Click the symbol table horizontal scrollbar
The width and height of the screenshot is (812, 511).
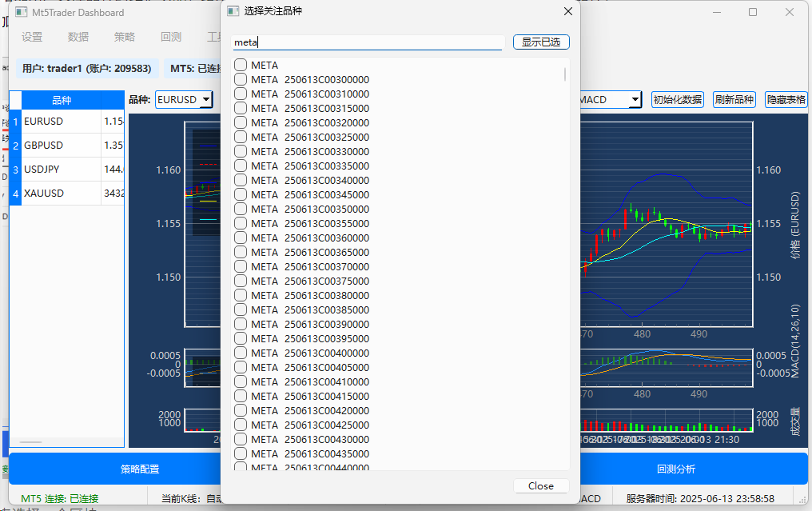31,442
